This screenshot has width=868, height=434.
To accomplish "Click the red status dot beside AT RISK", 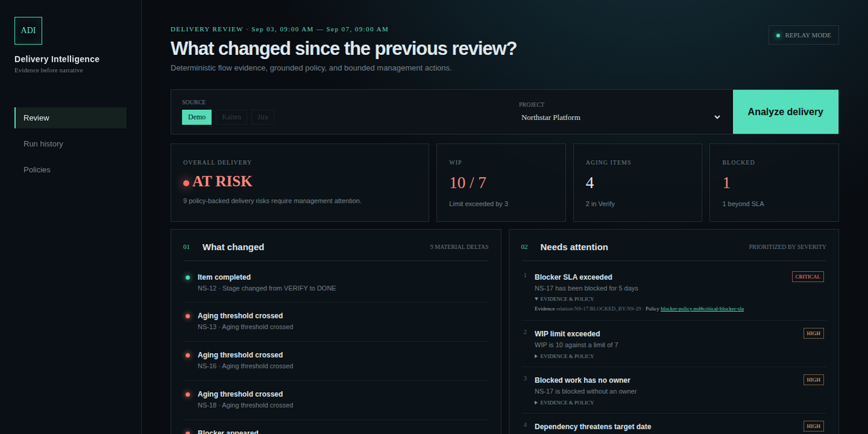I will tap(186, 183).
